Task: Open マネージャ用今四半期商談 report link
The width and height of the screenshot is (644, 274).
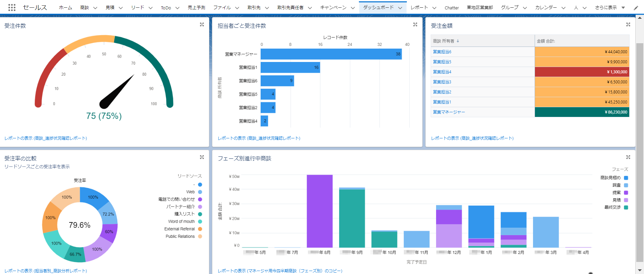Action: click(280, 271)
